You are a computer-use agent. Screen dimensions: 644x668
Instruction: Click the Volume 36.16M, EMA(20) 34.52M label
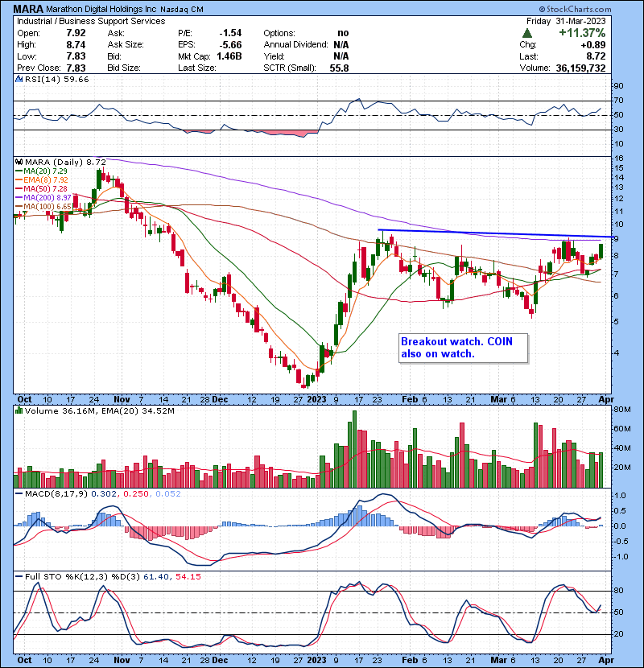click(x=99, y=411)
